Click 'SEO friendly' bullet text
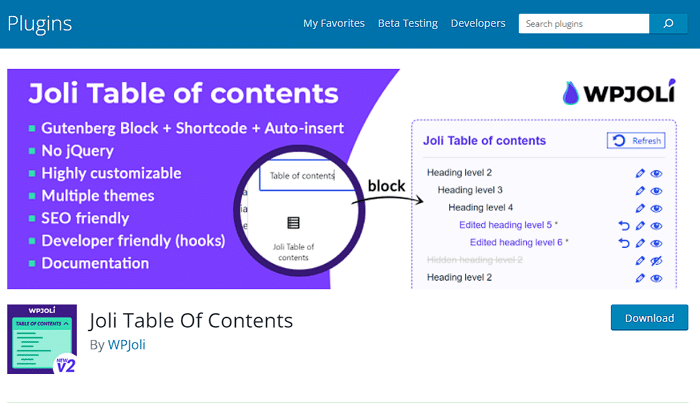The width and height of the screenshot is (700, 403). click(85, 218)
